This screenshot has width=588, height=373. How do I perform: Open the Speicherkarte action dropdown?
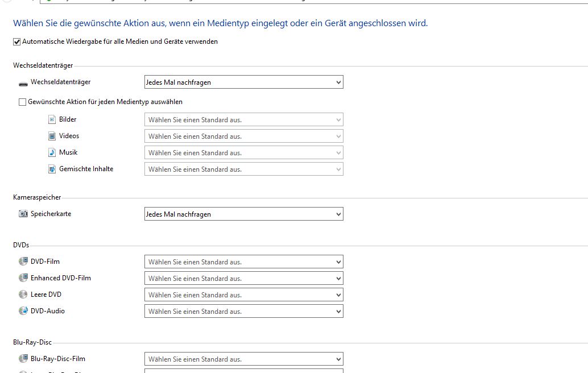click(244, 214)
